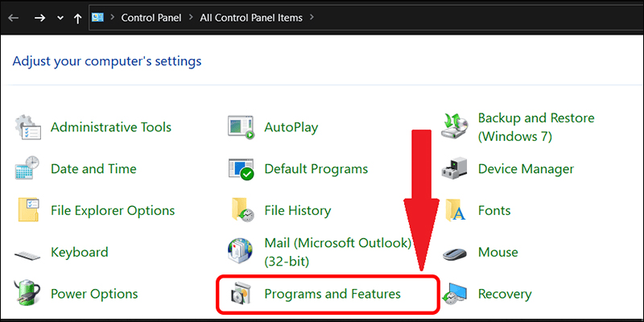Click the Programs and Features icon
Screen dimensions: 644x322
[242, 294]
